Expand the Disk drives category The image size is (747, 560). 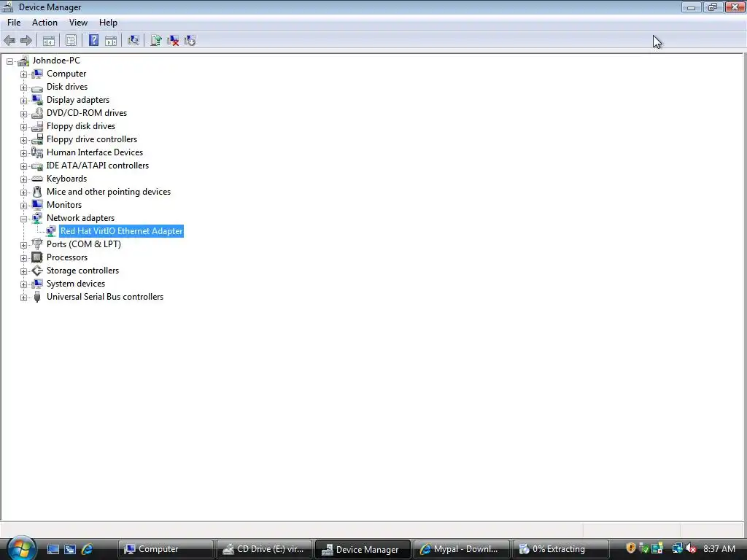coord(23,87)
